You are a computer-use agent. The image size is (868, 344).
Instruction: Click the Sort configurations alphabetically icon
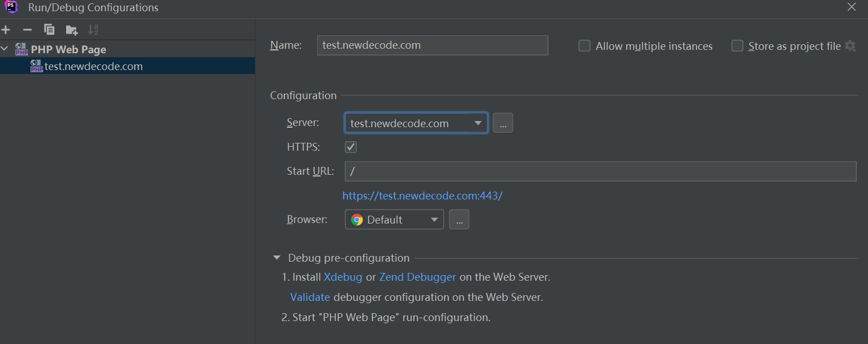[x=93, y=30]
